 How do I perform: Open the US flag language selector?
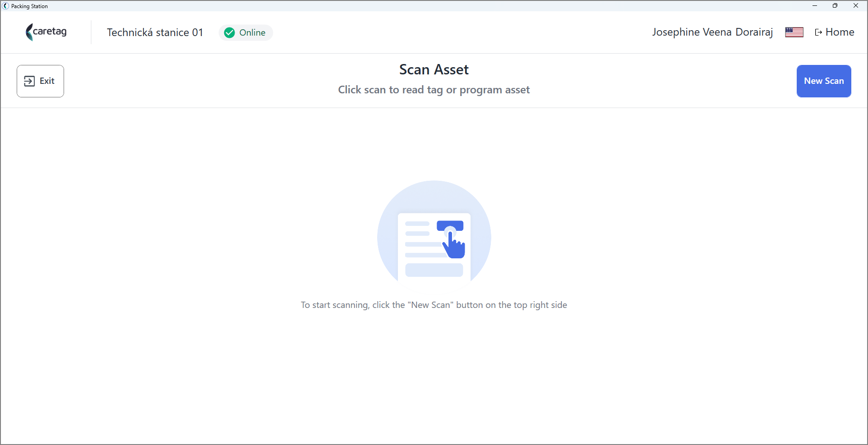[794, 32]
